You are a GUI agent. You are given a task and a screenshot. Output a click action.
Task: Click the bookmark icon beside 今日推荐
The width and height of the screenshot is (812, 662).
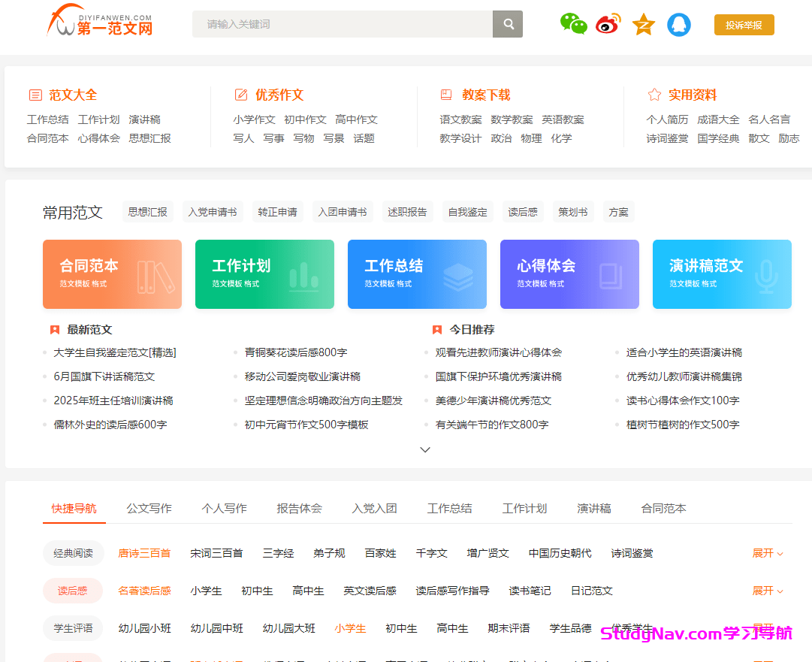coord(436,329)
